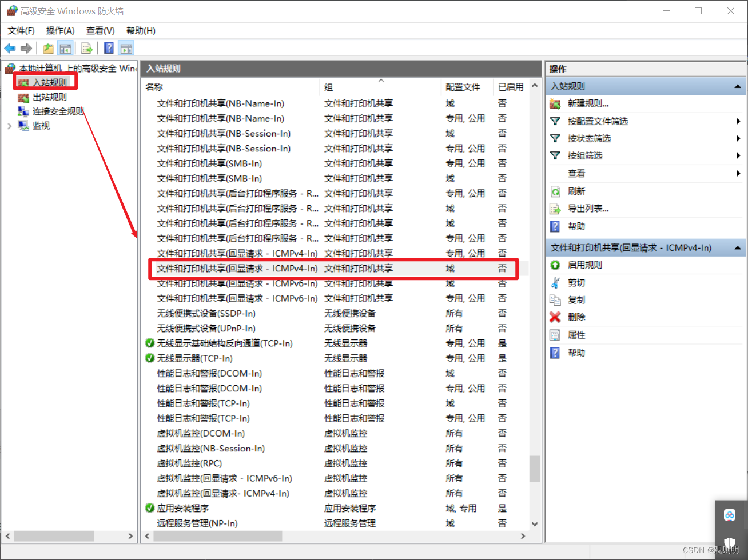
Task: Click the vertical scrollbar thumb in rule list
Action: (x=535, y=468)
